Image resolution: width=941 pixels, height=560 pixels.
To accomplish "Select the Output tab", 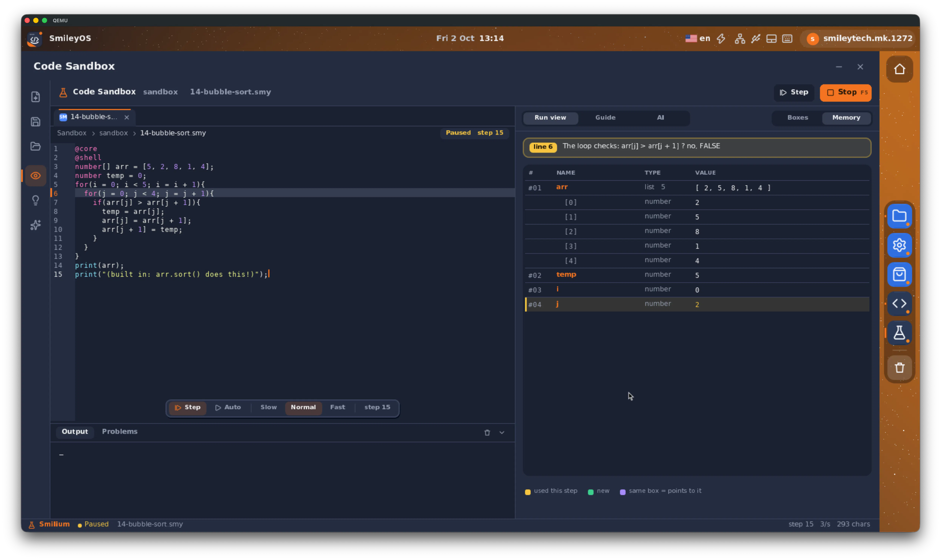I will [75, 432].
